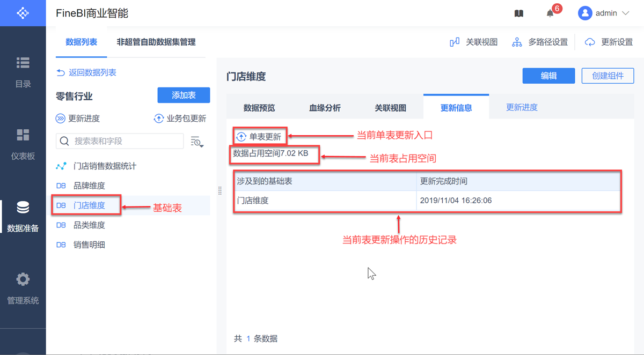Switch to 血缘分析 tab
This screenshot has width=644, height=355.
325,108
